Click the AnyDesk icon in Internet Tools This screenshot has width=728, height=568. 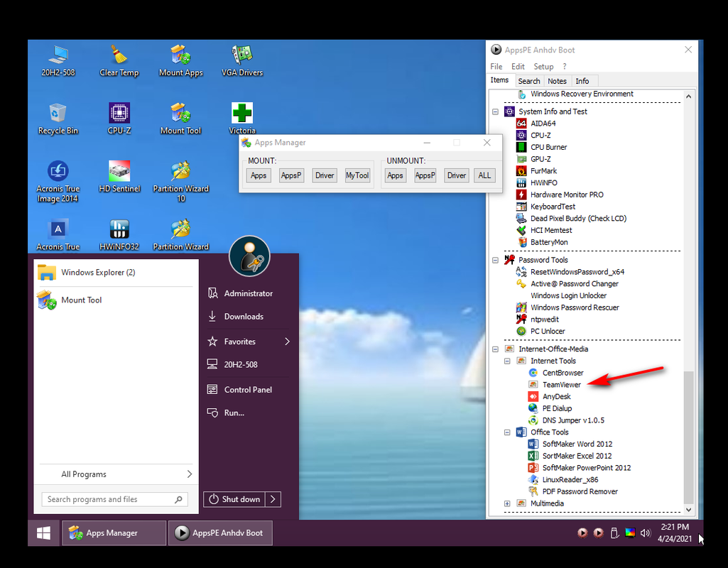533,396
